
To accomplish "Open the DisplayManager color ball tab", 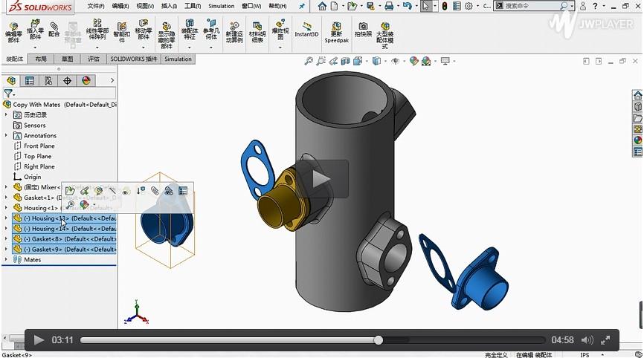I will point(86,81).
